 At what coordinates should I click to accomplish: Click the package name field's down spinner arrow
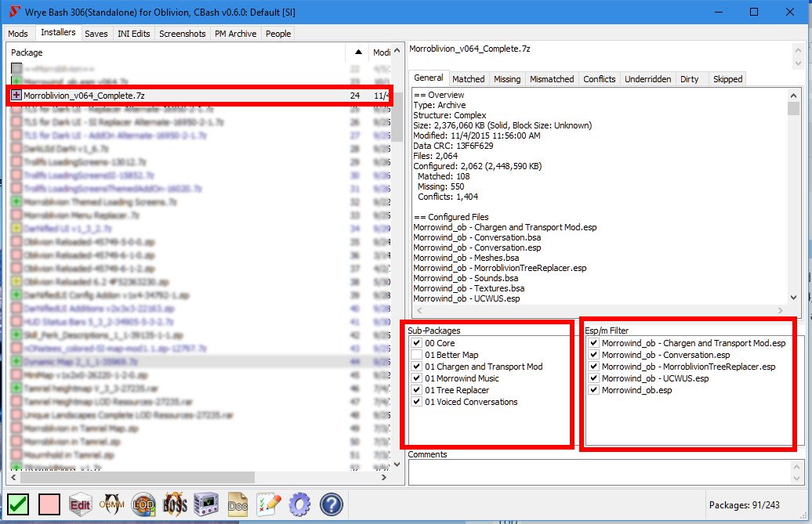coord(798,63)
